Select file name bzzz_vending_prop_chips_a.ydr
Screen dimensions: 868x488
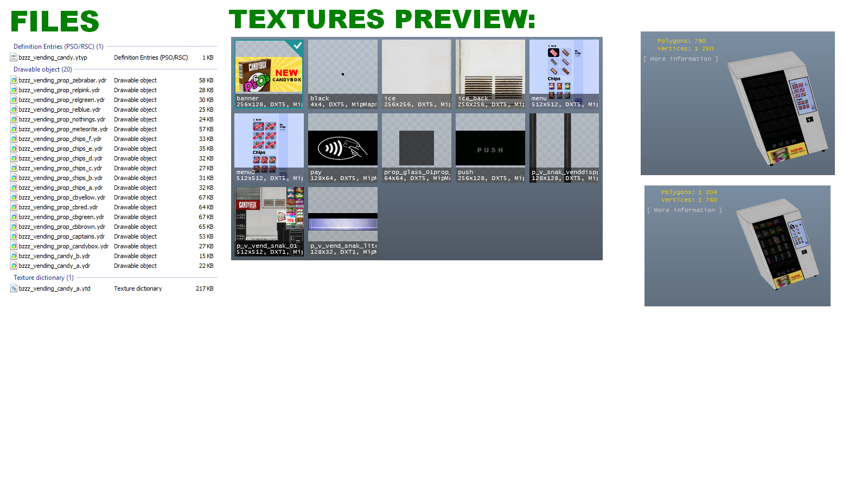(x=60, y=188)
